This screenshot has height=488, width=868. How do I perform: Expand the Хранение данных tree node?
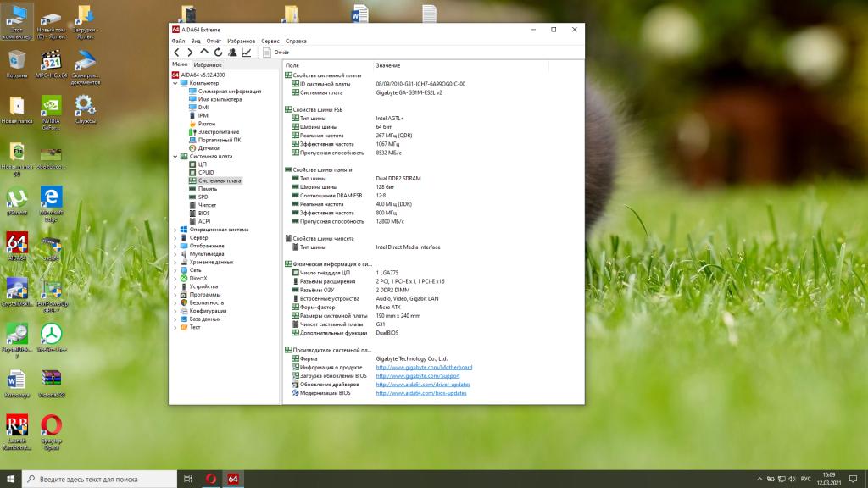pyautogui.click(x=175, y=263)
